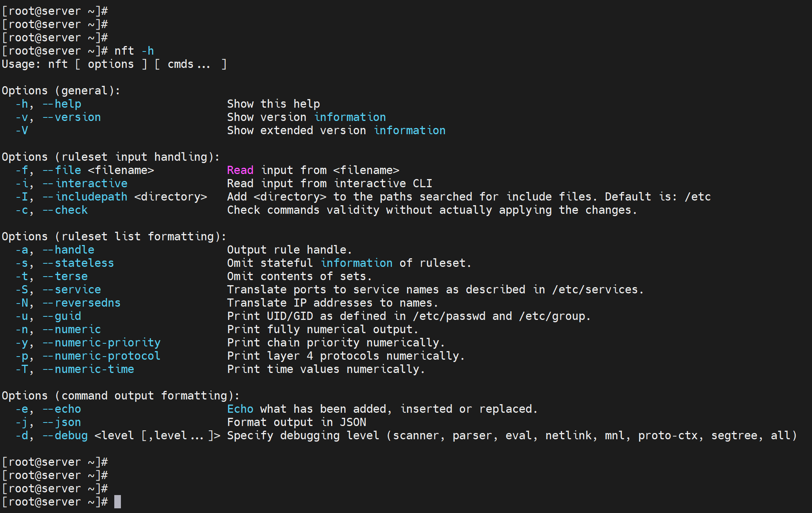The height and width of the screenshot is (513, 812).
Task: Click the magenta "Read" word
Action: coord(240,170)
